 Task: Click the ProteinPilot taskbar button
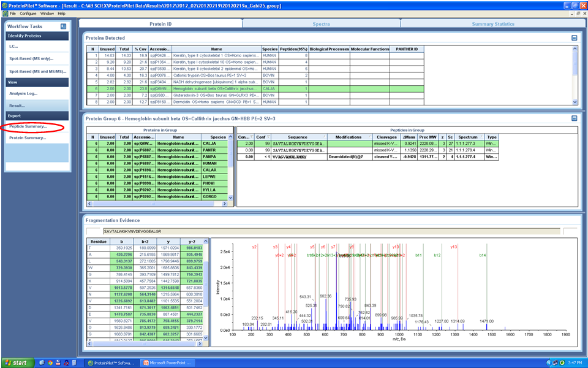tap(111, 362)
